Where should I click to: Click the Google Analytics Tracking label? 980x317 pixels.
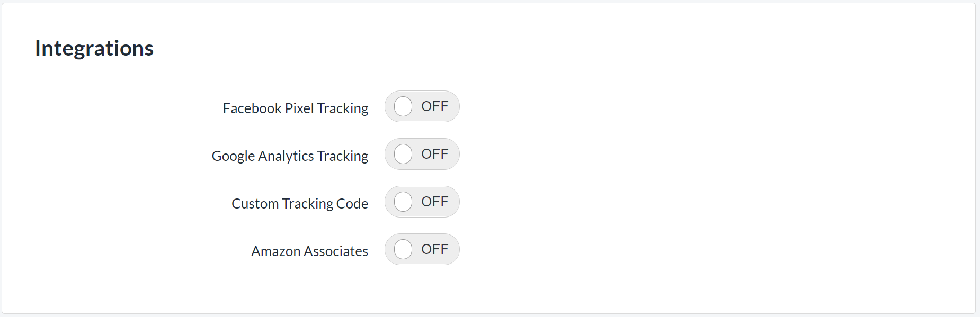(x=290, y=156)
